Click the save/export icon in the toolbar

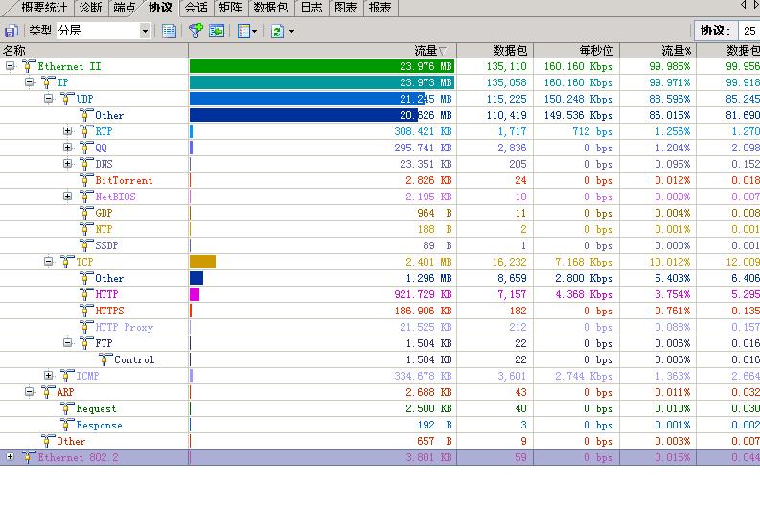point(12,31)
